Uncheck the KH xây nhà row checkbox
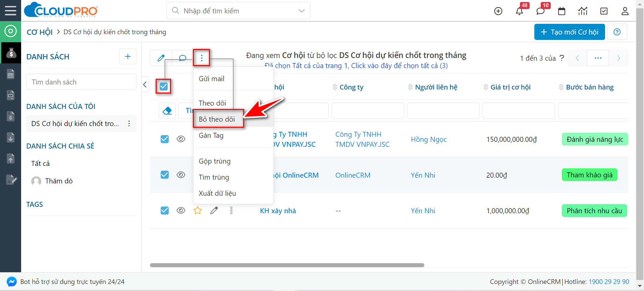Image resolution: width=644 pixels, height=291 pixels. coord(165,210)
